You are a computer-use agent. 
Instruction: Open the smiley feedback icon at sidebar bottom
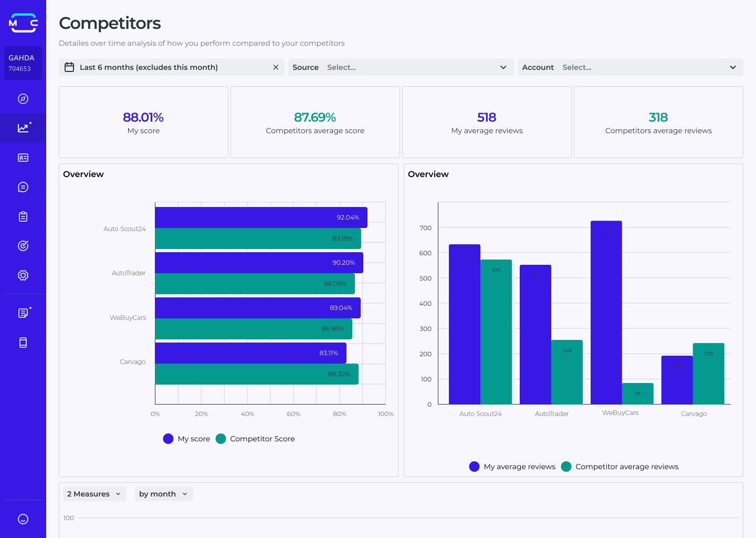click(x=23, y=519)
